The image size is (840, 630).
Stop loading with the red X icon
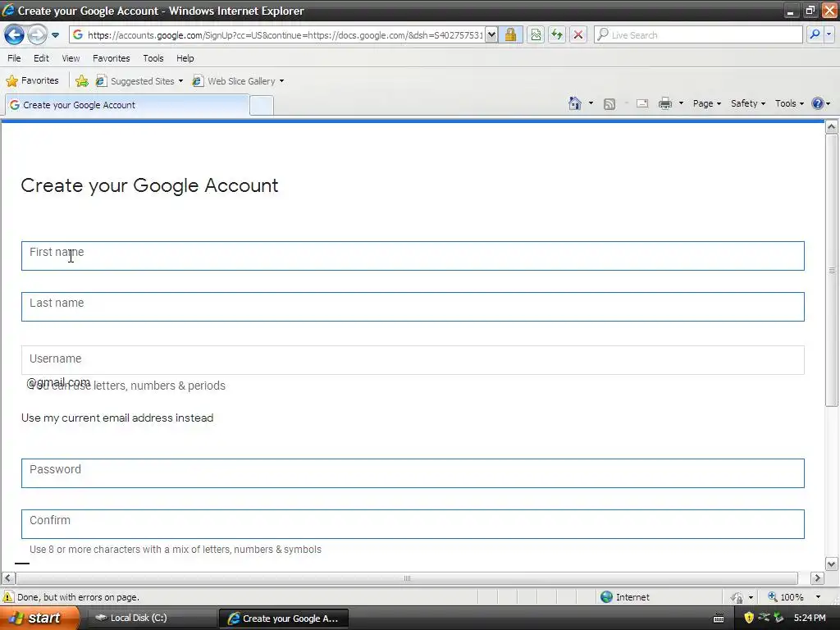coord(578,35)
